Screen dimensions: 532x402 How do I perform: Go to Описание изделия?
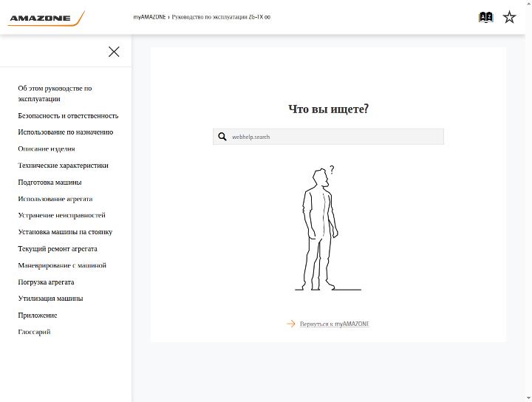click(47, 149)
